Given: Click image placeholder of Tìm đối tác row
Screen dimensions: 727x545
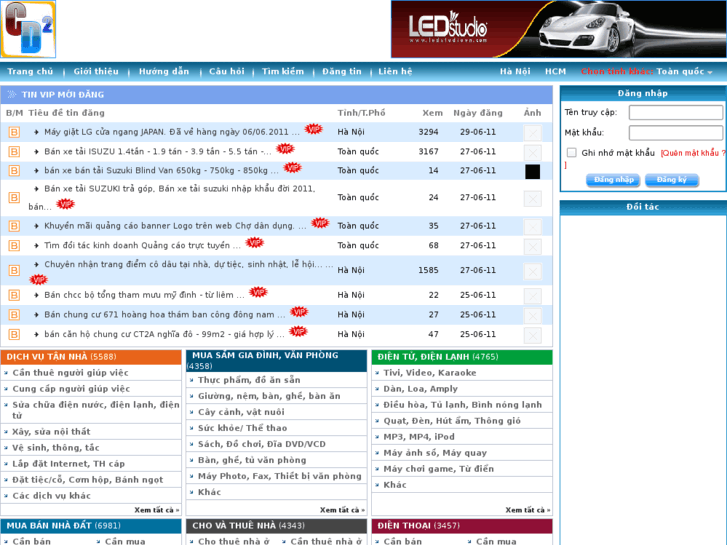Looking at the screenshot, I should [532, 246].
